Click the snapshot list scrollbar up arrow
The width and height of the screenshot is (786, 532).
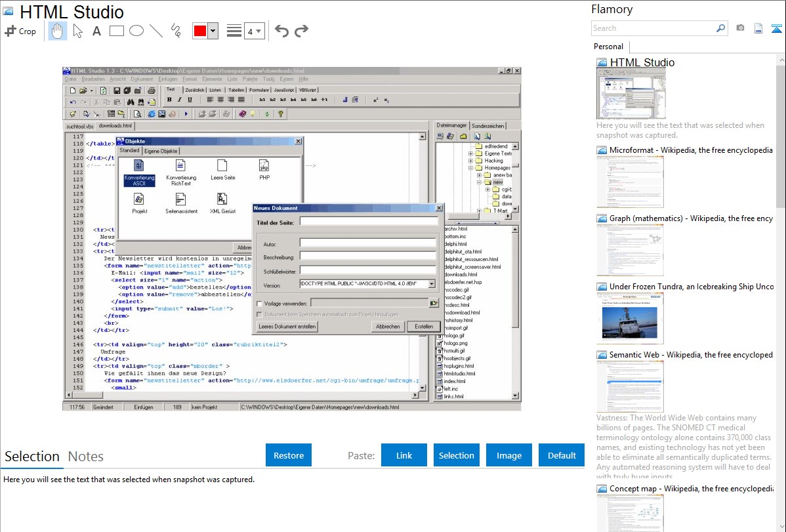click(x=781, y=60)
